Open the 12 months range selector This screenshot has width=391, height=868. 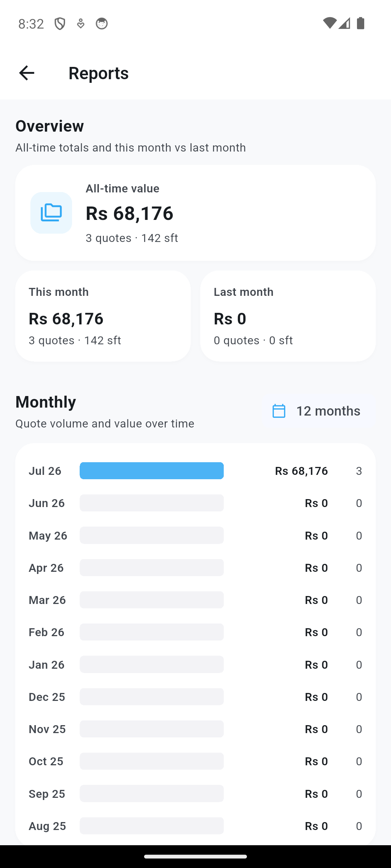click(316, 411)
